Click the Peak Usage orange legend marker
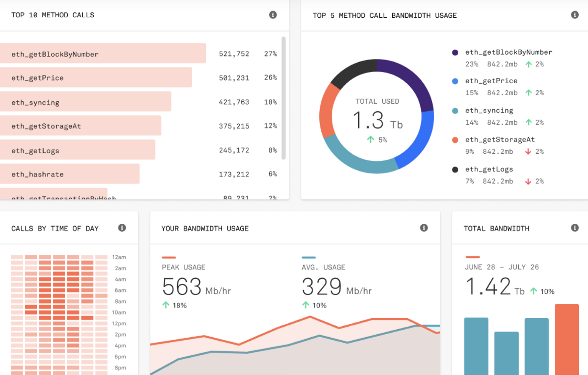588x375 pixels. coord(168,257)
